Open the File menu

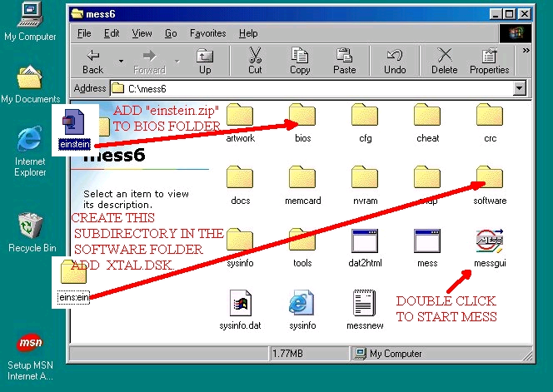click(84, 33)
